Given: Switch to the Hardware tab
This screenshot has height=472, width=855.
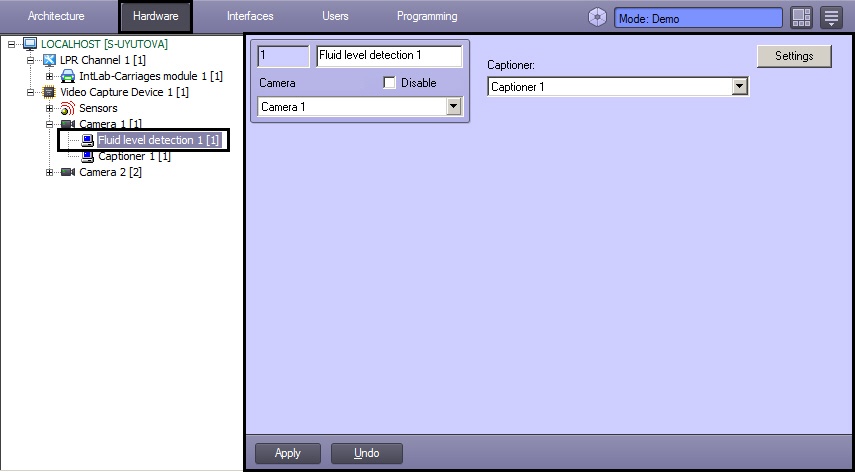Looking at the screenshot, I should pyautogui.click(x=155, y=16).
